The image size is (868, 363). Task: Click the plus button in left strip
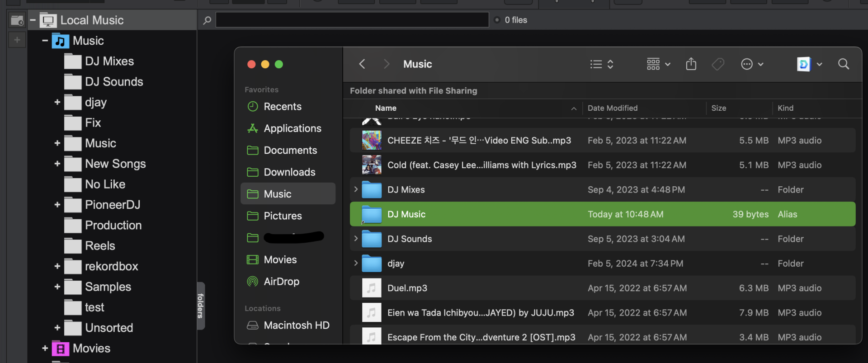pyautogui.click(x=17, y=40)
